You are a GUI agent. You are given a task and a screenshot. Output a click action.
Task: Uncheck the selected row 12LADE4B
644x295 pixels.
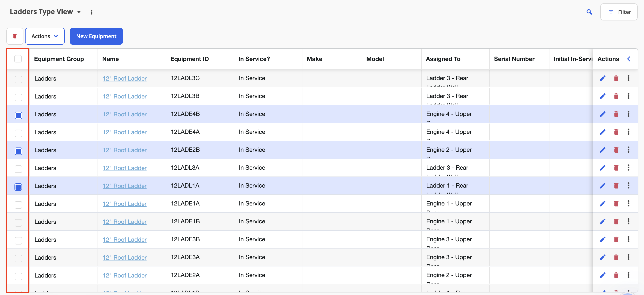coord(18,115)
